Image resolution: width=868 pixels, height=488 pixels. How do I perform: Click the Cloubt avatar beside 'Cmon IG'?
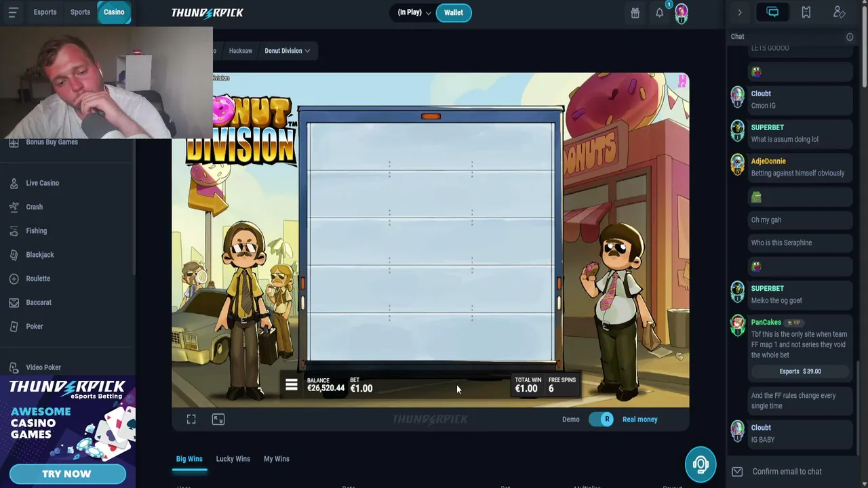tap(737, 98)
